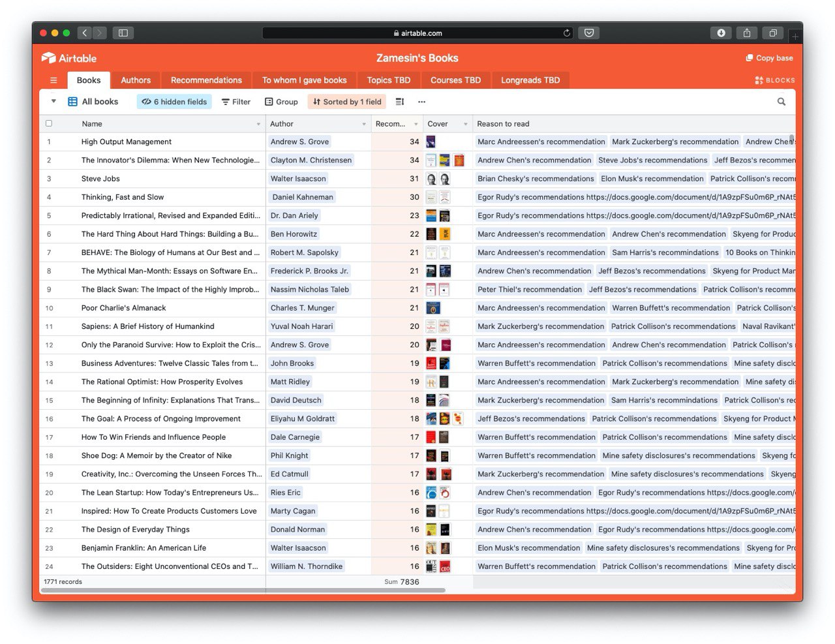Click author chip 'Nassim Nicholas Taleb'

[310, 290]
